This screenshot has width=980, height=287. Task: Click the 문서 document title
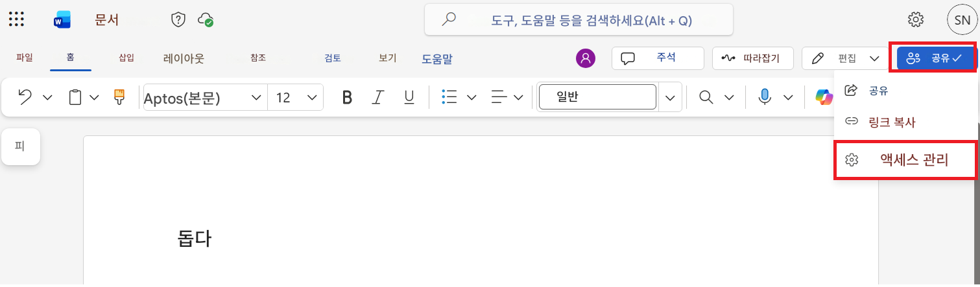(107, 20)
